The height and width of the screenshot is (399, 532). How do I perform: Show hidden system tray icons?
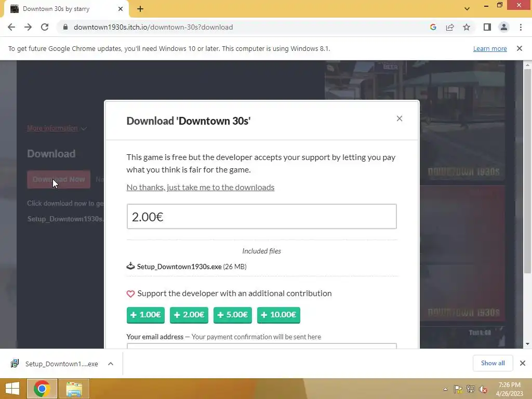point(445,389)
